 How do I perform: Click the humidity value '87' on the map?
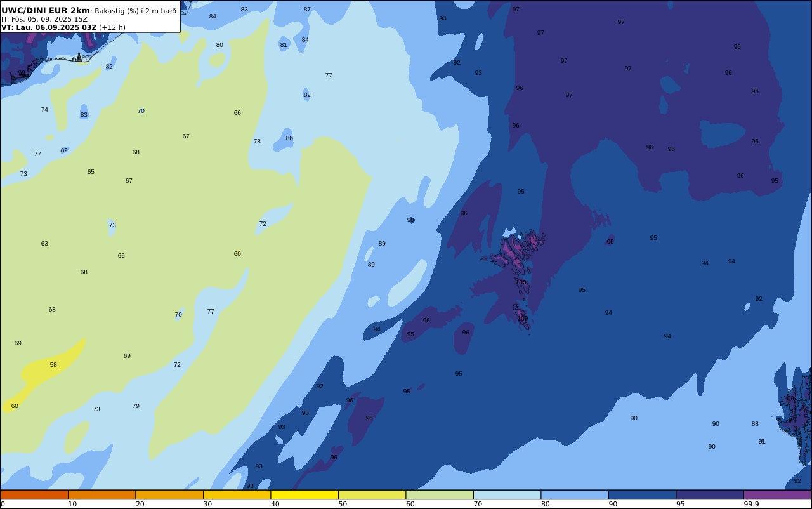tap(307, 10)
